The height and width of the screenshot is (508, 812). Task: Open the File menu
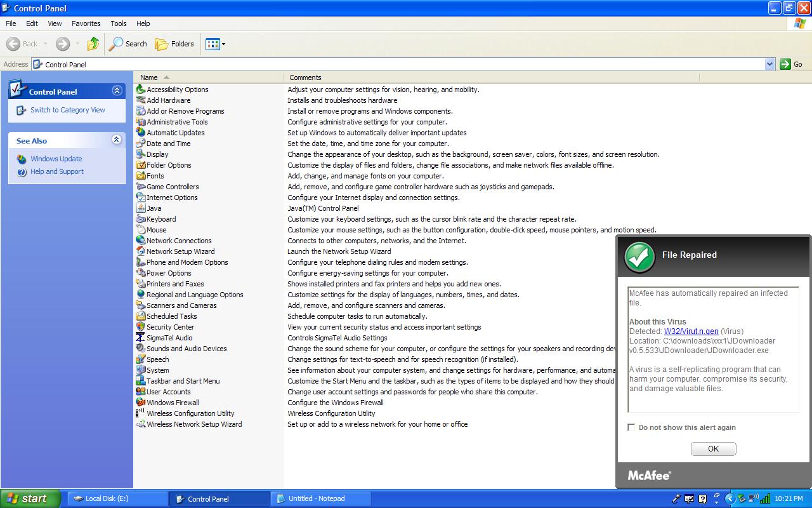click(x=11, y=23)
